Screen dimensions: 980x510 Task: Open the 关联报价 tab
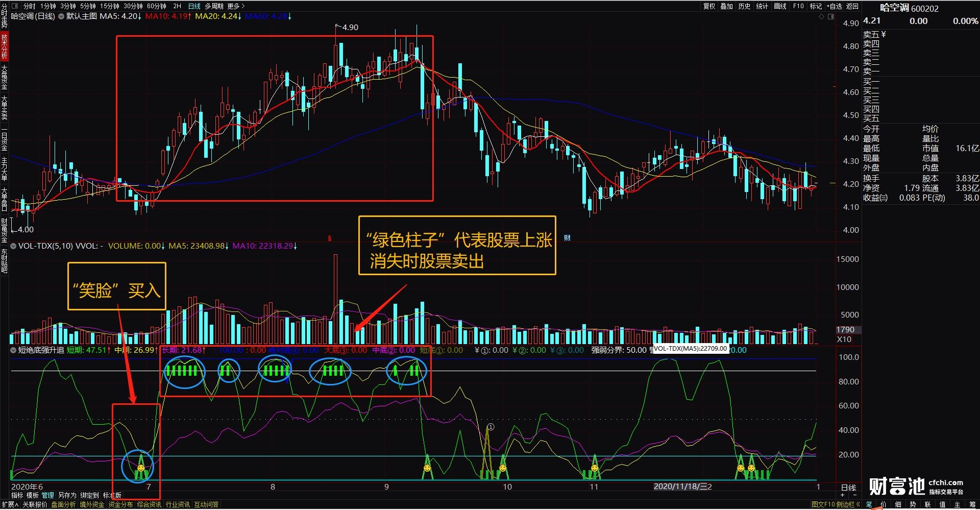35,504
